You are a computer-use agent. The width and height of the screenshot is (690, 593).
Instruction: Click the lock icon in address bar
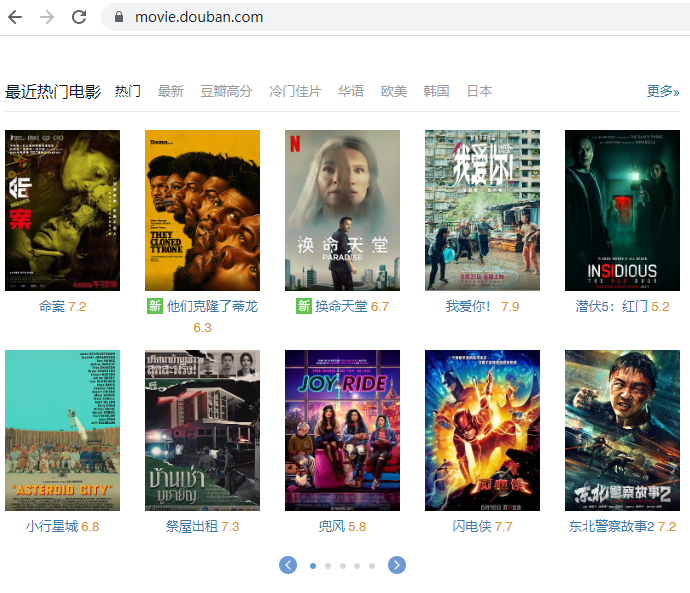pyautogui.click(x=118, y=17)
